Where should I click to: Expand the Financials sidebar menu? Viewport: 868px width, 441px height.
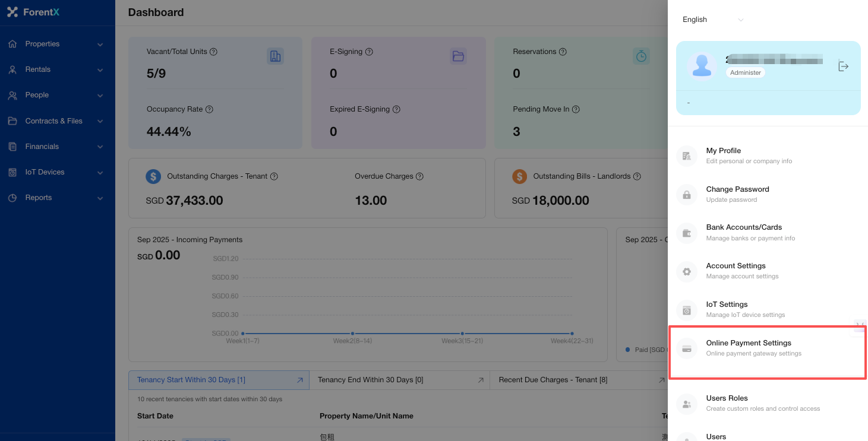point(57,147)
